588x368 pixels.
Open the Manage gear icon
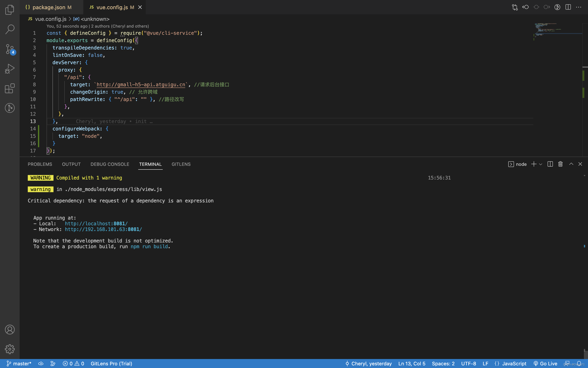(10, 349)
